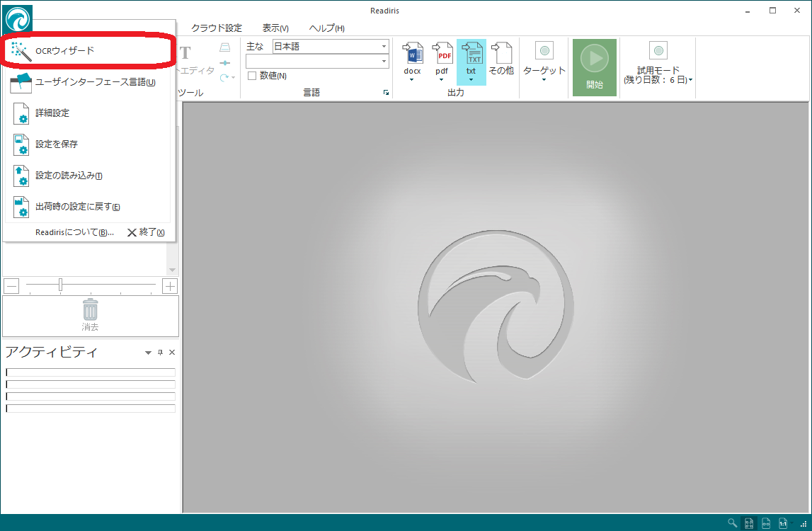Viewport: 812px width, 531px height.
Task: Click the rotate page icon
Action: (x=224, y=78)
